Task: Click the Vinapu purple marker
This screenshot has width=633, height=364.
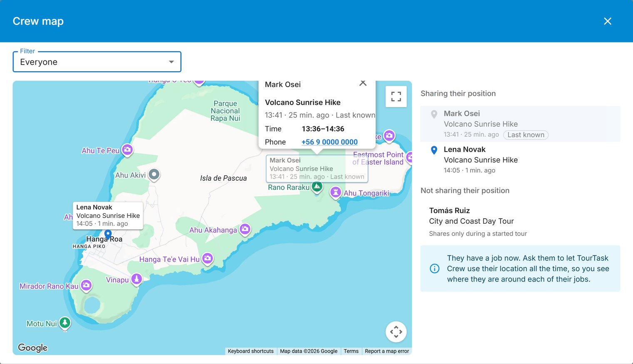Action: point(137,279)
